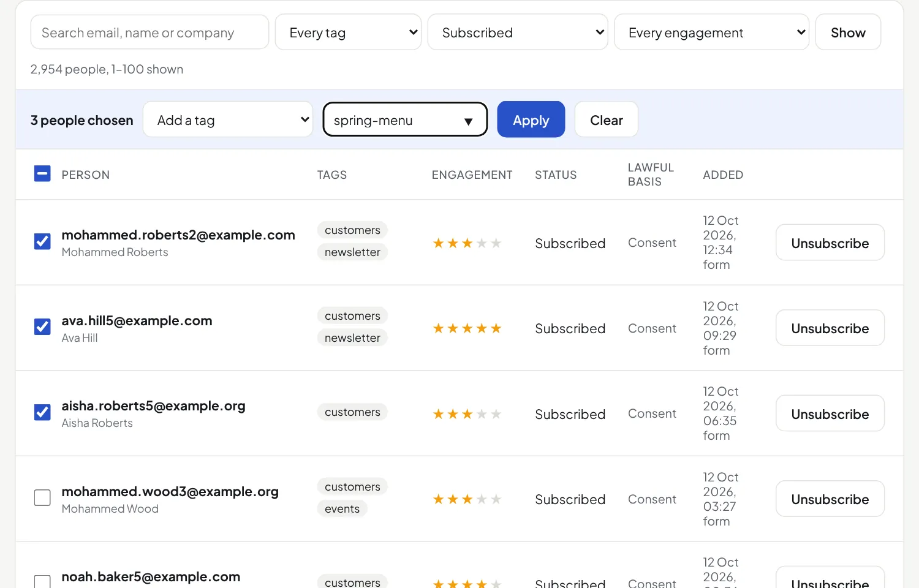This screenshot has height=588, width=919.
Task: Click the customers tag on Ava Hill
Action: 352,316
